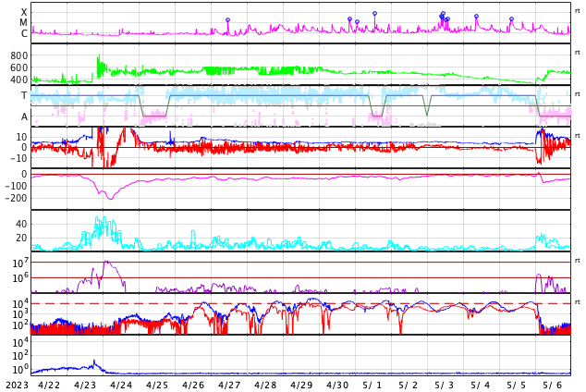Click the '4/22' date label
This screenshot has height=392, width=586.
[49, 385]
